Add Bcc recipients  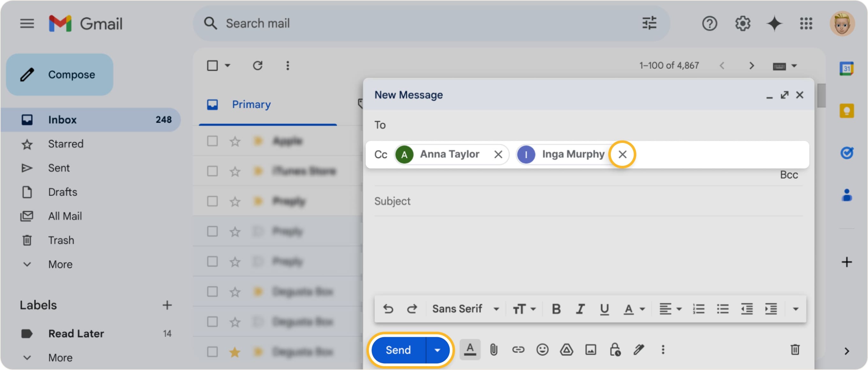[789, 174]
